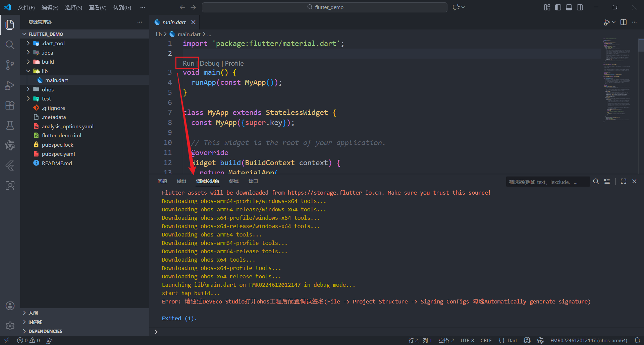Image resolution: width=644 pixels, height=345 pixels.
Task: Switch to the 终端 terminal tab
Action: point(234,181)
